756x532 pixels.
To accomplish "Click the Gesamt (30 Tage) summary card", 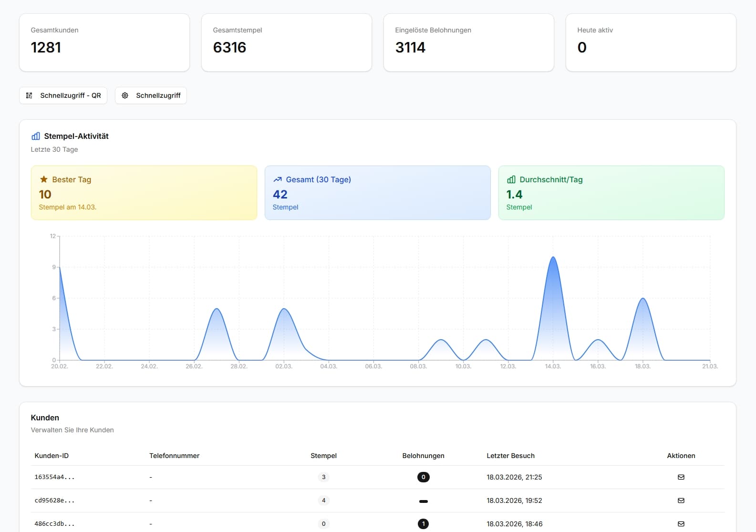I will pos(378,193).
